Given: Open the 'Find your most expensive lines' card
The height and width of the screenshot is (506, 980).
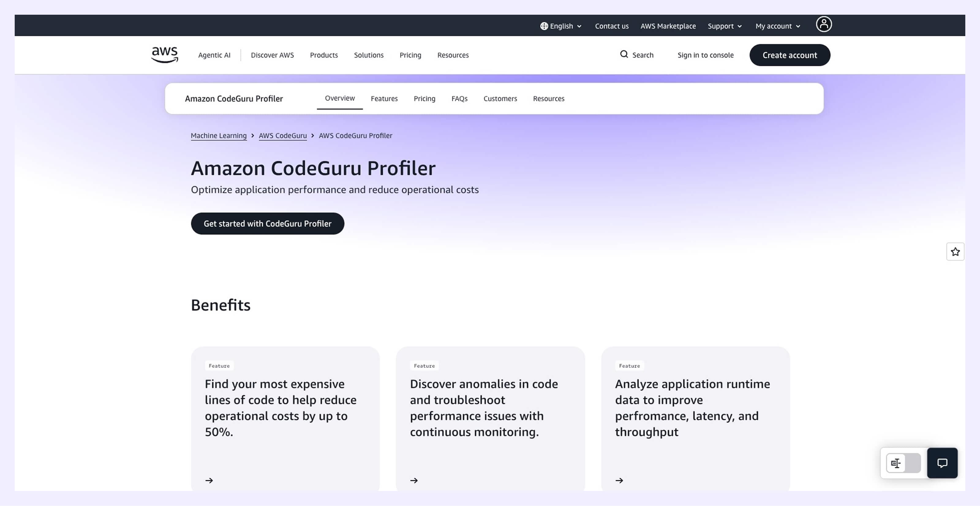Looking at the screenshot, I should click(285, 418).
